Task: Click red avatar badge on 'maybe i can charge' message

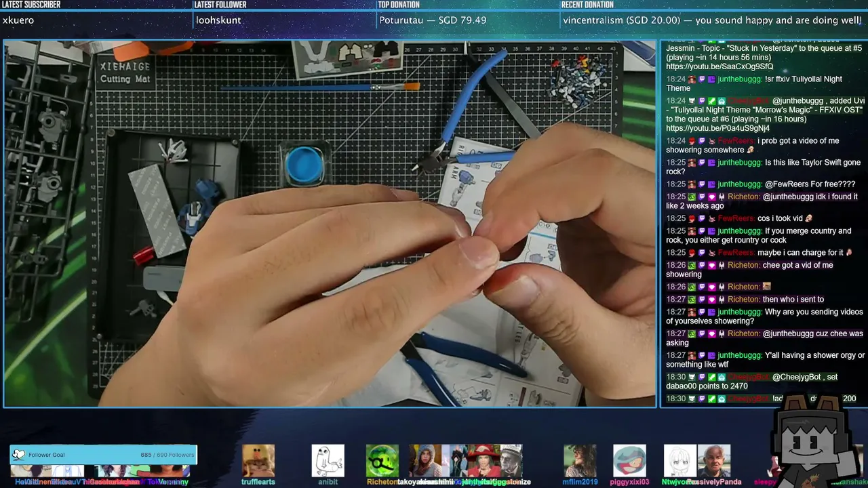Action: pos(692,252)
